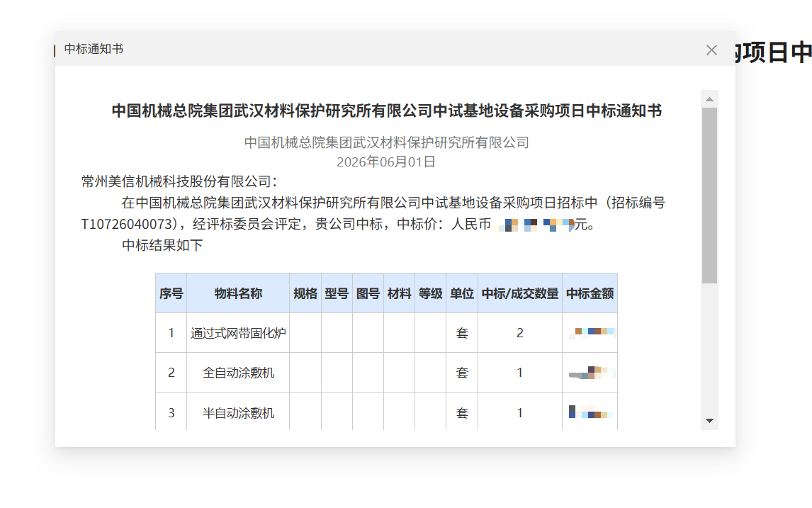
Task: Click unit 套 in 半自动涂敷机 row
Action: (x=462, y=413)
